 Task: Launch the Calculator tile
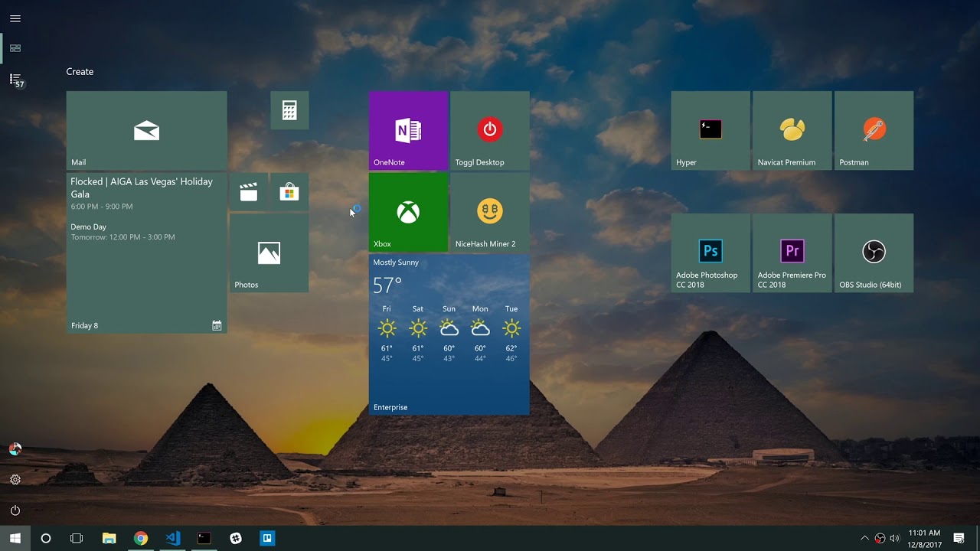point(289,110)
